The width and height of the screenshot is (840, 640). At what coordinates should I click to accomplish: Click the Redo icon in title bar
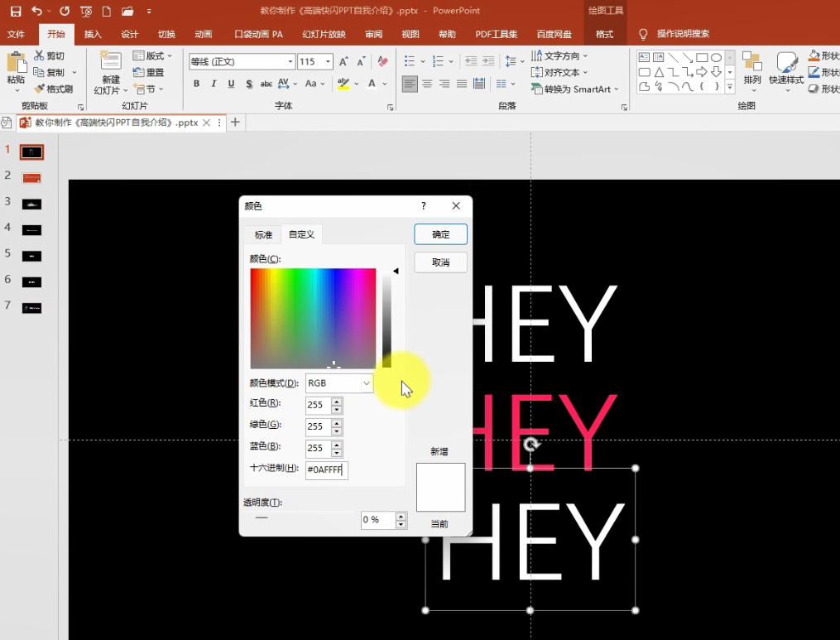[x=65, y=11]
